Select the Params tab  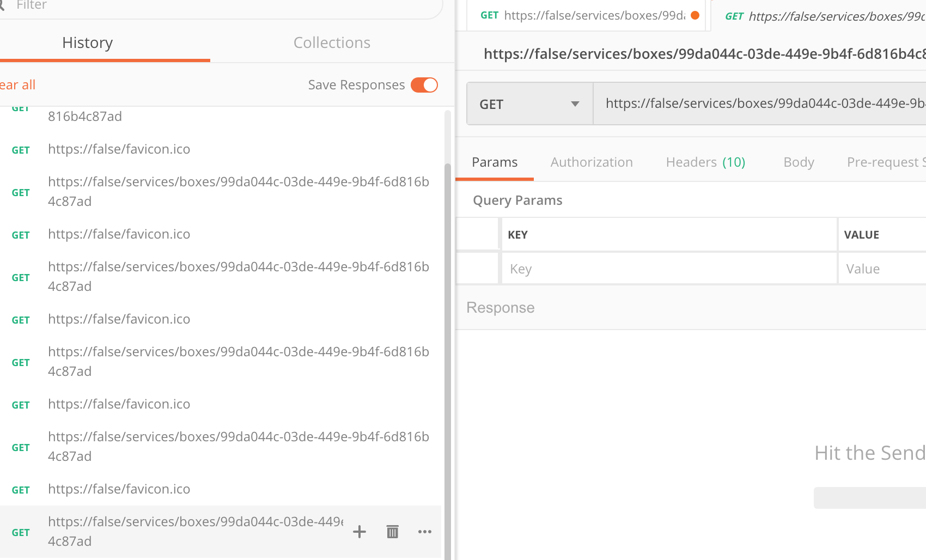495,162
